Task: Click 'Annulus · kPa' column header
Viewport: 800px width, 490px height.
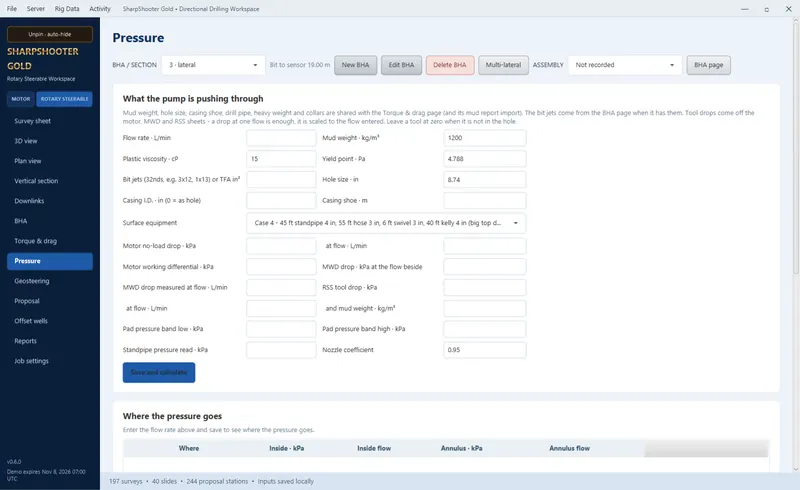Action: pyautogui.click(x=462, y=448)
